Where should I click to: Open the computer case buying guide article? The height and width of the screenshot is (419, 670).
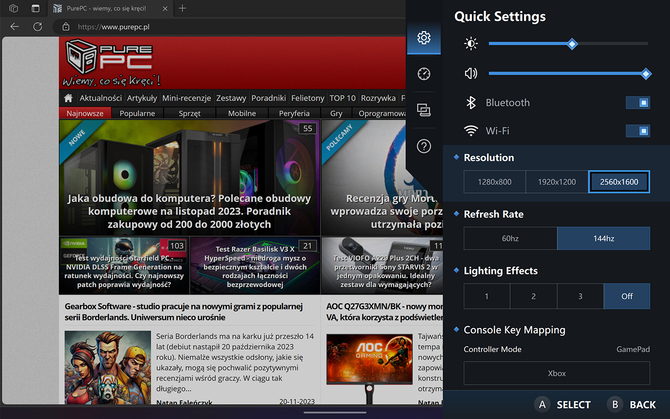coord(189,177)
